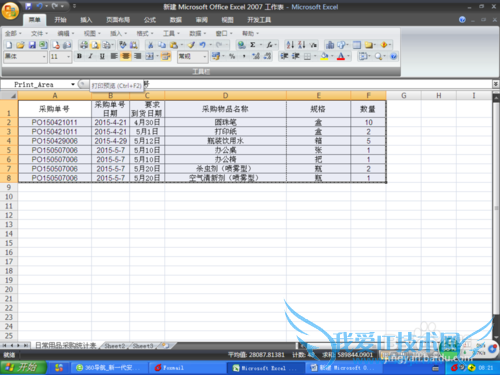The width and height of the screenshot is (500, 375).
Task: Click the hyperlink globe icon
Action: tap(241, 45)
